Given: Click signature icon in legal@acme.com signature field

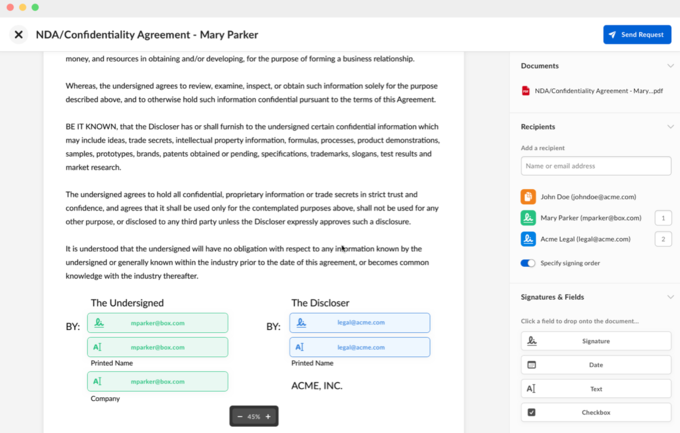Looking at the screenshot, I should point(301,322).
